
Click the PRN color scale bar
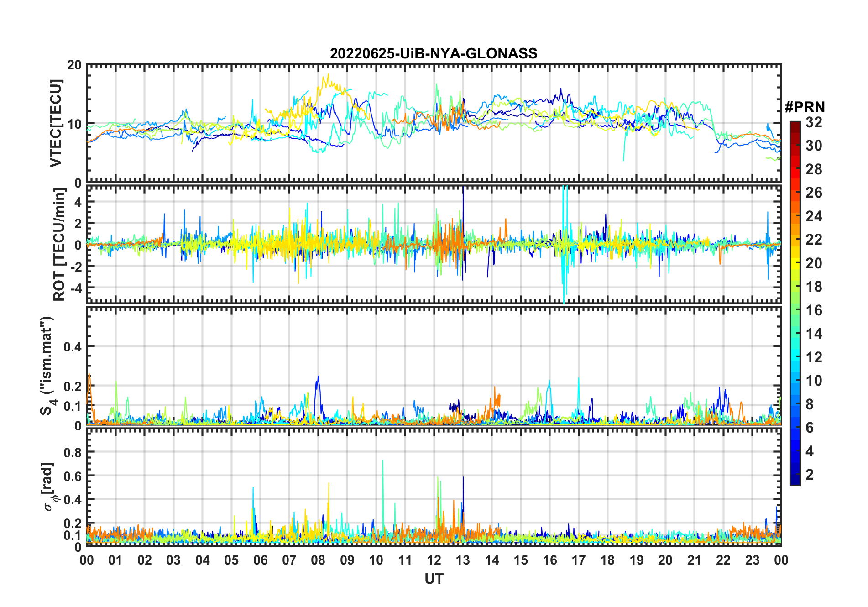(x=795, y=303)
